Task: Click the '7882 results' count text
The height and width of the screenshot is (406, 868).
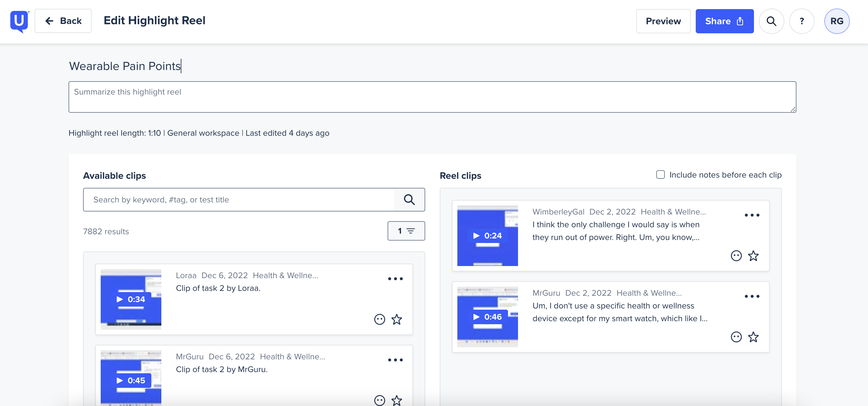Action: (106, 231)
